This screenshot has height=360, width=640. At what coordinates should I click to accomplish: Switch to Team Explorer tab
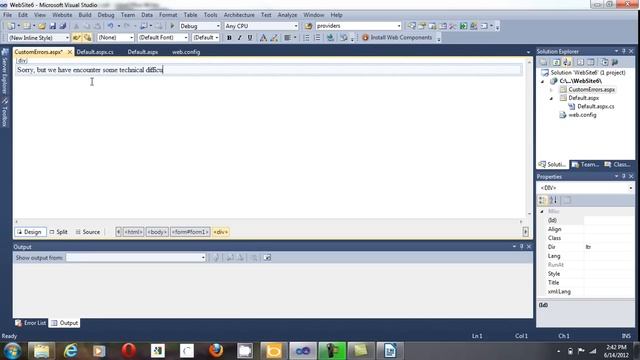pos(586,164)
